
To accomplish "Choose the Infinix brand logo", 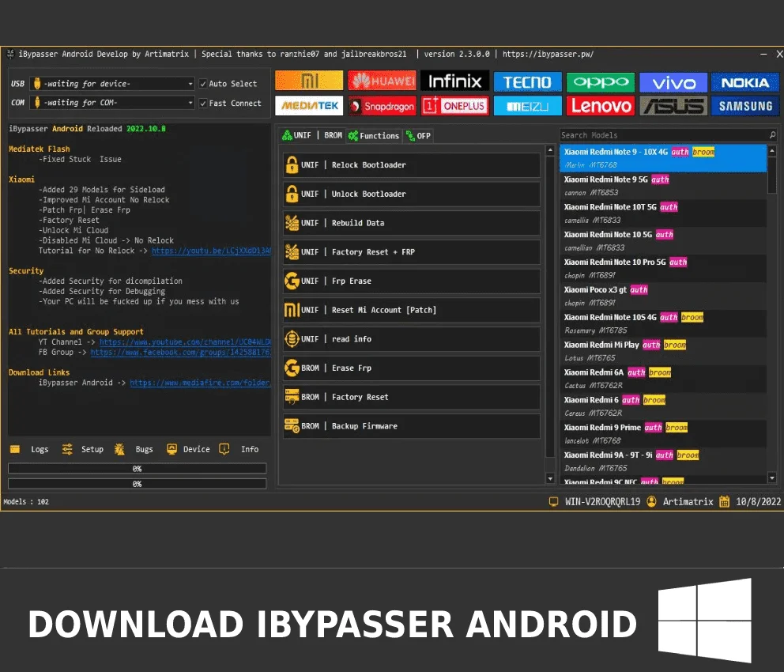I will tap(454, 81).
